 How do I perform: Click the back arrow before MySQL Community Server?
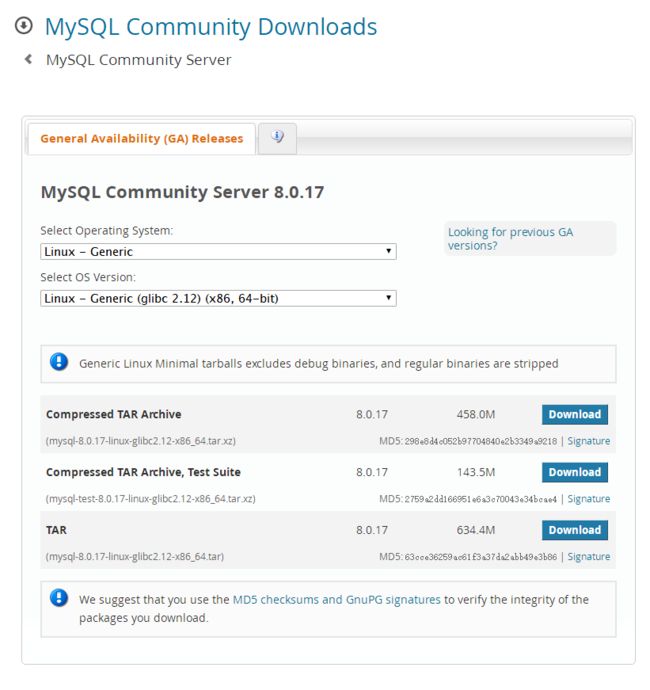click(29, 59)
